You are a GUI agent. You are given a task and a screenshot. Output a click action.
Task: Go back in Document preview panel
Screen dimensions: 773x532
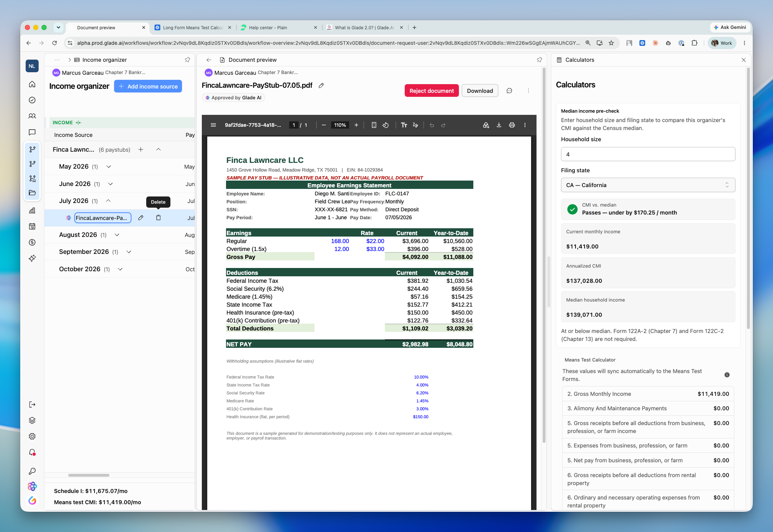pyautogui.click(x=209, y=60)
